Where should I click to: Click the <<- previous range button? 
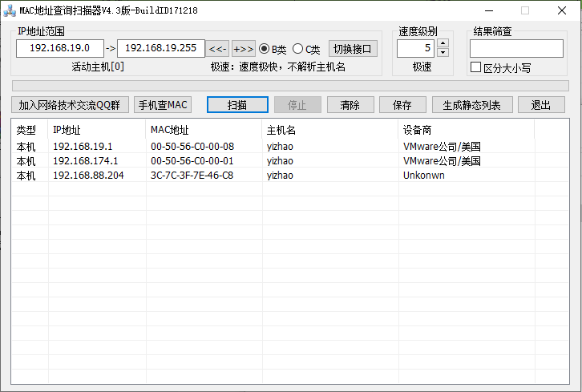[218, 49]
